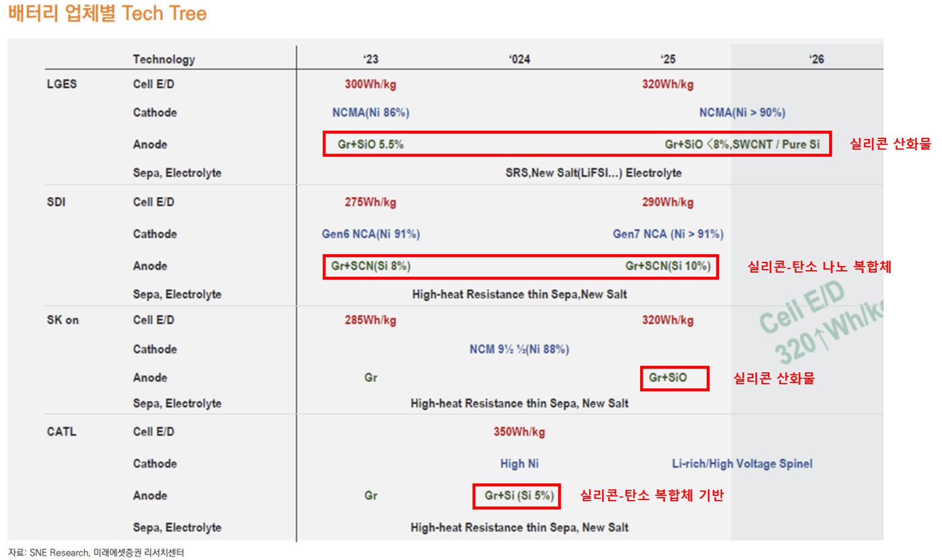Click the SDI company label

[56, 202]
